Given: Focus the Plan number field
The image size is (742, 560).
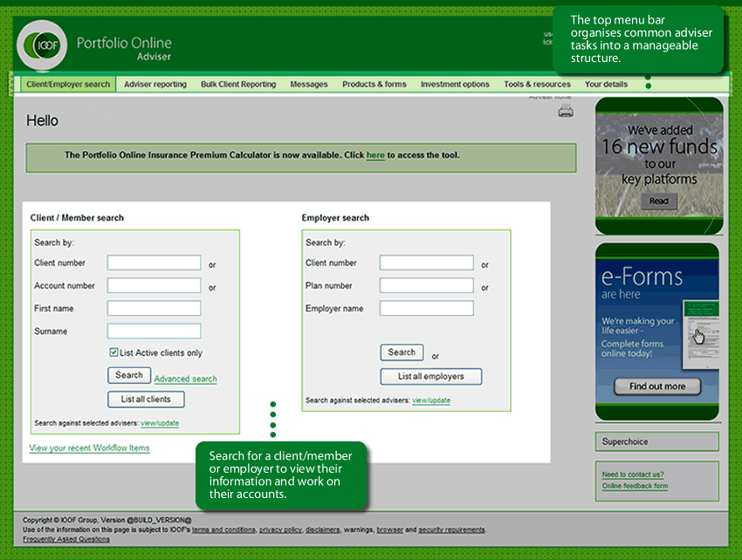Looking at the screenshot, I should pos(427,285).
